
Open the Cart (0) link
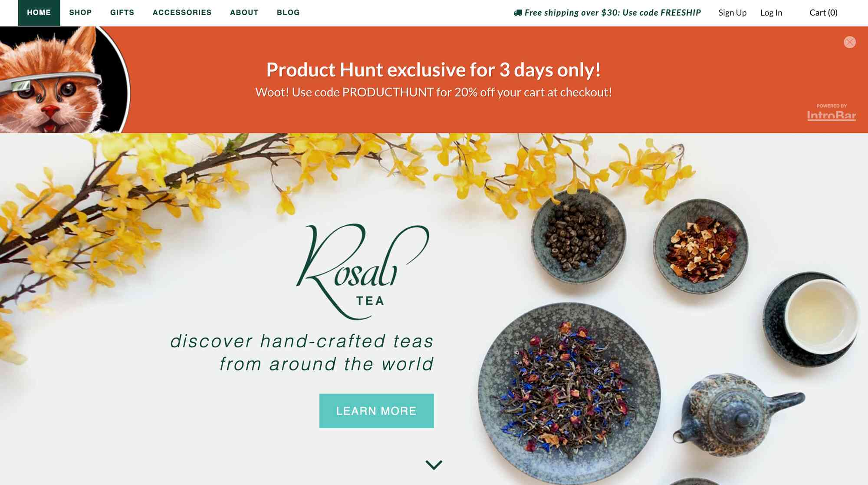(823, 13)
